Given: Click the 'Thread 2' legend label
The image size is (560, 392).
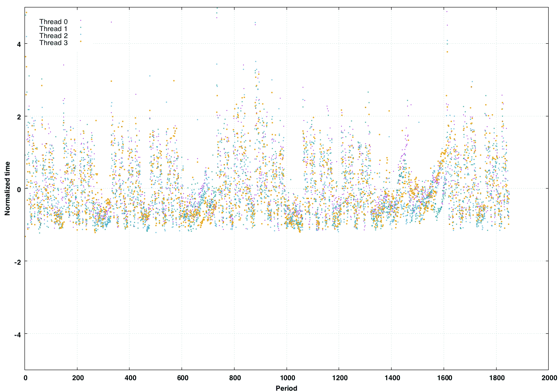Looking at the screenshot, I should 53,35.
